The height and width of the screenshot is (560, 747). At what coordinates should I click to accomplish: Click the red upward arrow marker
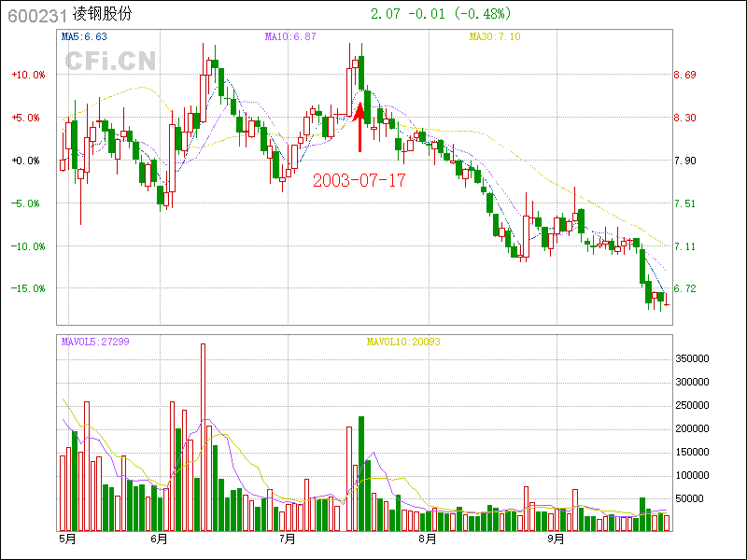click(x=359, y=129)
